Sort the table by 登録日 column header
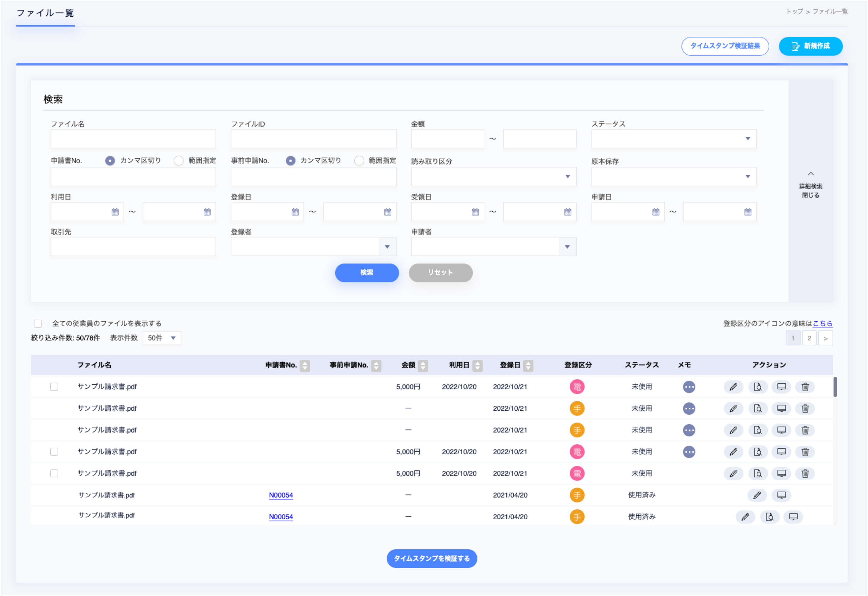The image size is (868, 596). click(x=528, y=365)
